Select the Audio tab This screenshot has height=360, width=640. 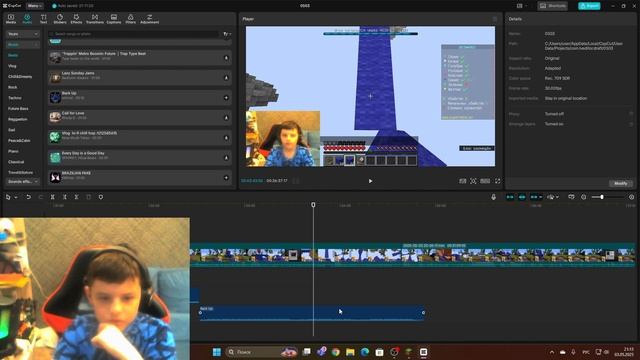[27, 19]
